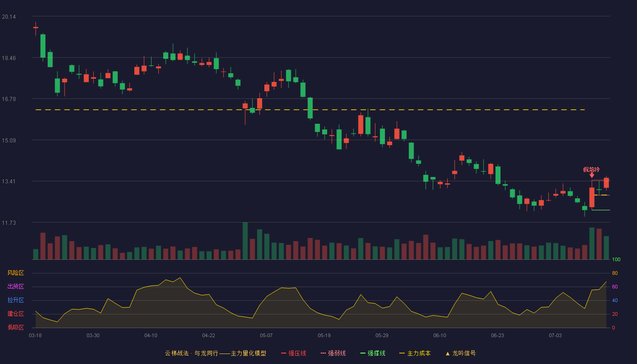Image resolution: width=637 pixels, height=364 pixels.
Task: Click the chart title 云梯战法 text
Action: pyautogui.click(x=177, y=353)
